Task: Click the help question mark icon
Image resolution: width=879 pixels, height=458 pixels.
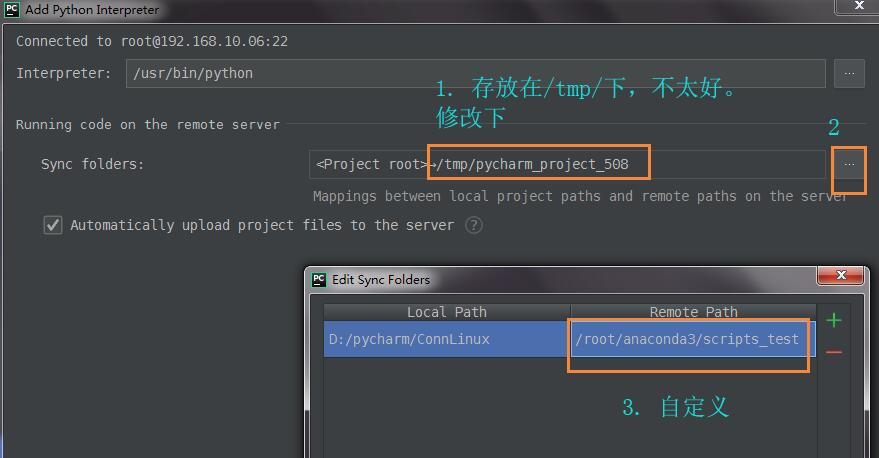Action: click(474, 225)
